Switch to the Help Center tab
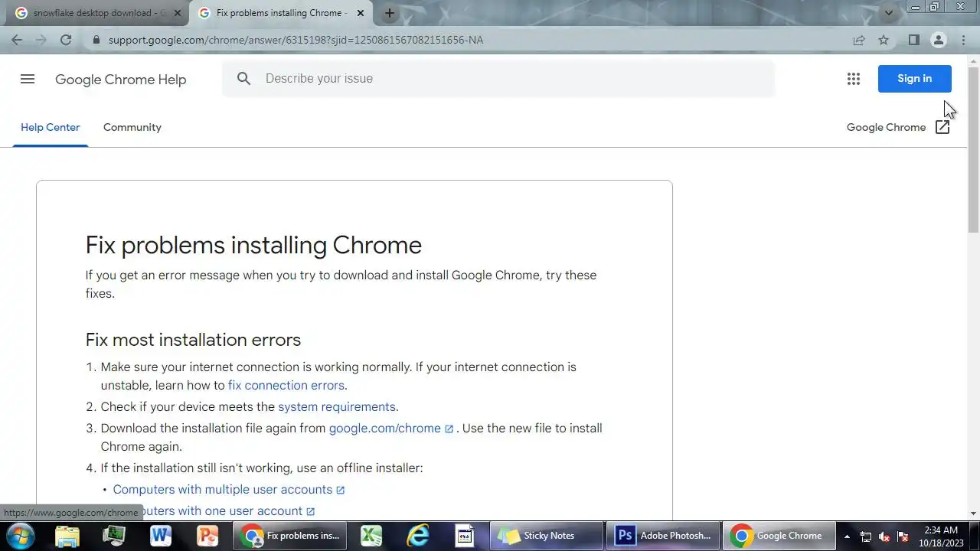980x551 pixels. click(x=50, y=127)
